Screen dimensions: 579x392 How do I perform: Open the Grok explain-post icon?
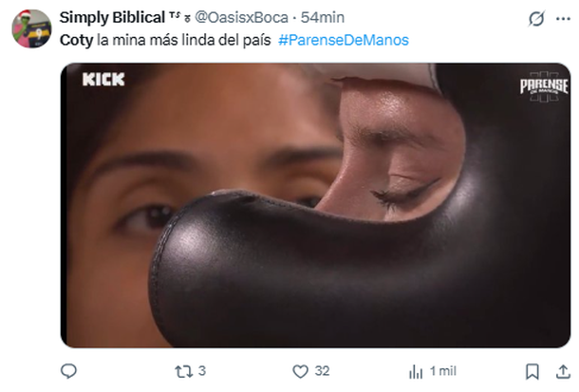click(536, 18)
